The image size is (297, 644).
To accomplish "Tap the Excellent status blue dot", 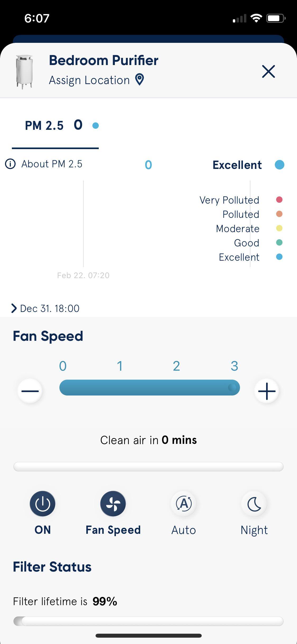I will point(279,165).
